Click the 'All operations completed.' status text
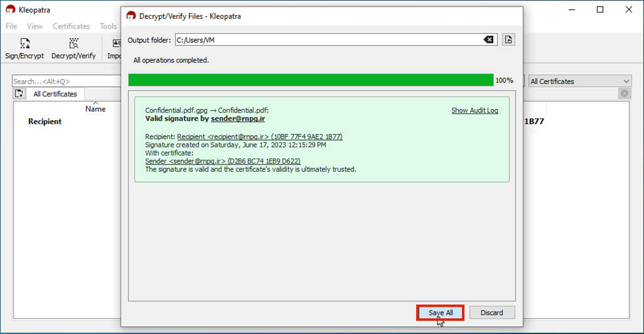644x334 pixels. (x=171, y=60)
